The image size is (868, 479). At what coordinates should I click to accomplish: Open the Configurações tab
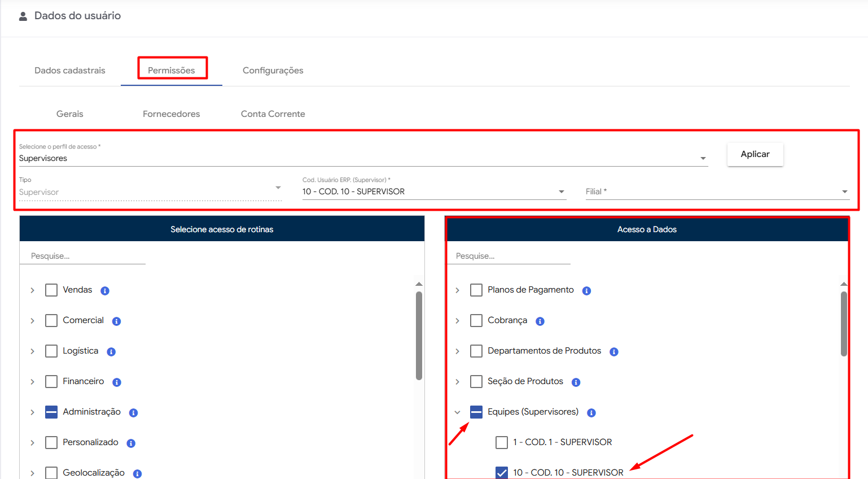(273, 71)
